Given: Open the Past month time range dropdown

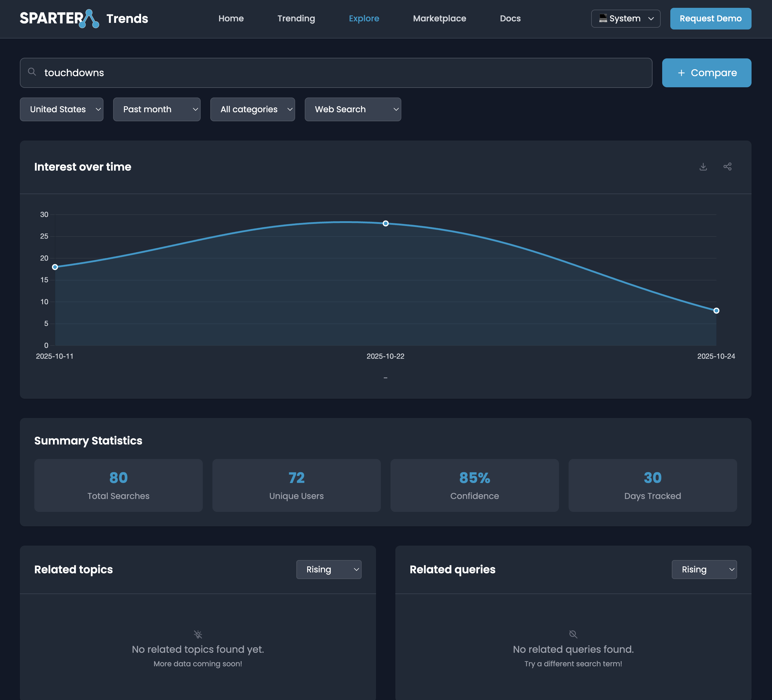Looking at the screenshot, I should coord(157,109).
